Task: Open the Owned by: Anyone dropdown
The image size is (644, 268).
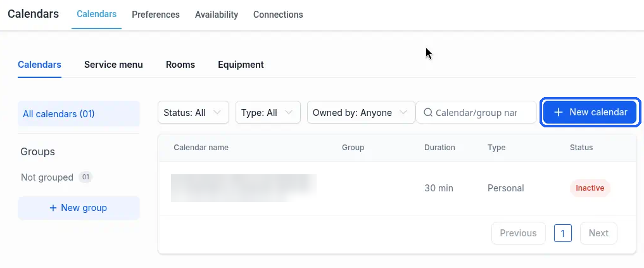Action: click(361, 112)
